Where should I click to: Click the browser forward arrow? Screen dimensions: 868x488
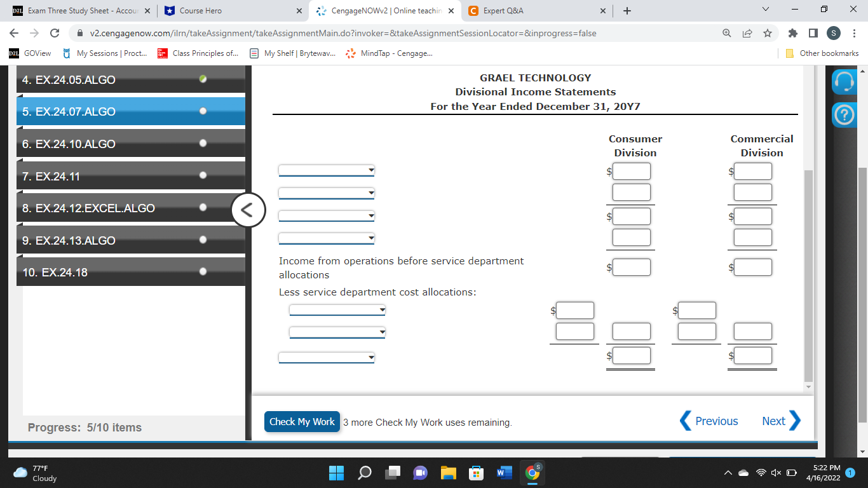35,33
